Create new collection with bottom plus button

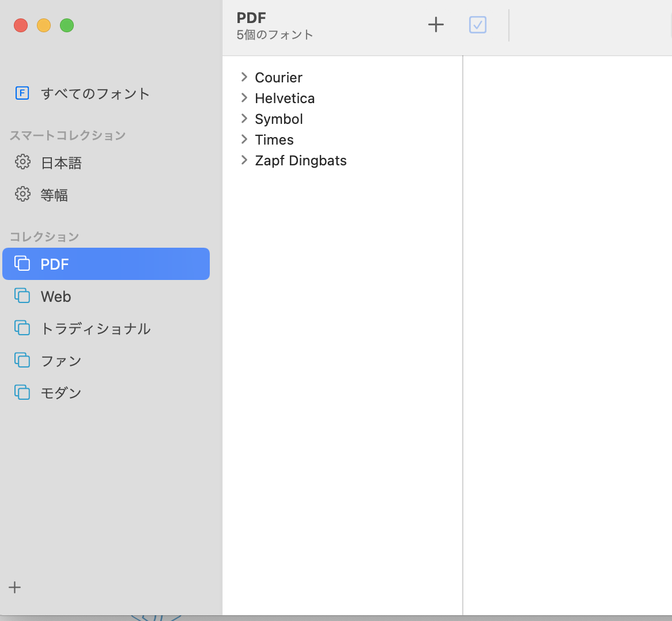tap(15, 587)
